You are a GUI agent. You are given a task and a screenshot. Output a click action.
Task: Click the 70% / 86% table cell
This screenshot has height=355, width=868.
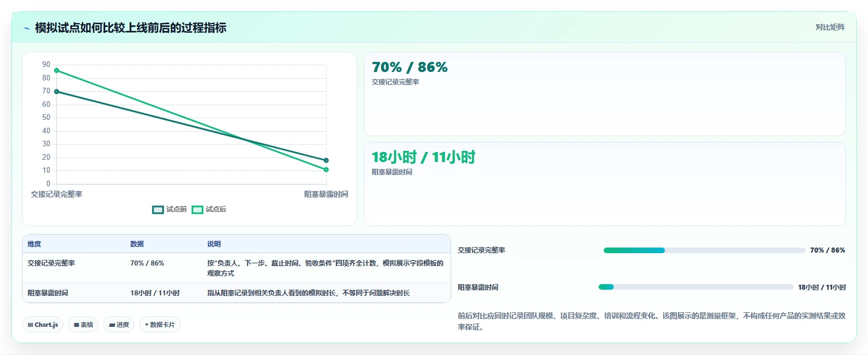pyautogui.click(x=147, y=263)
